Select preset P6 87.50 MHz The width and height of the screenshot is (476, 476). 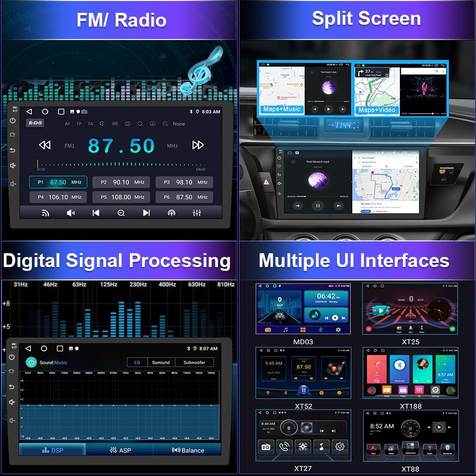click(184, 197)
